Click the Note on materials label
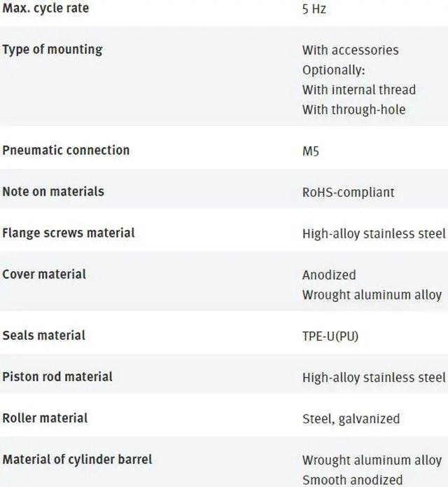 click(53, 191)
